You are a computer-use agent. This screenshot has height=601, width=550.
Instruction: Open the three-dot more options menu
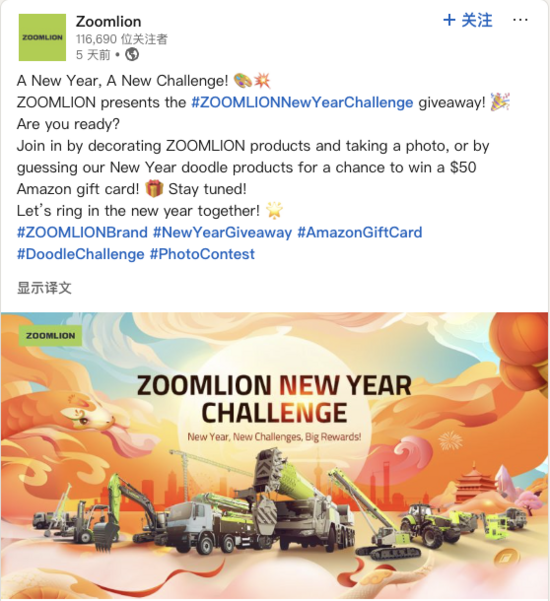[520, 20]
